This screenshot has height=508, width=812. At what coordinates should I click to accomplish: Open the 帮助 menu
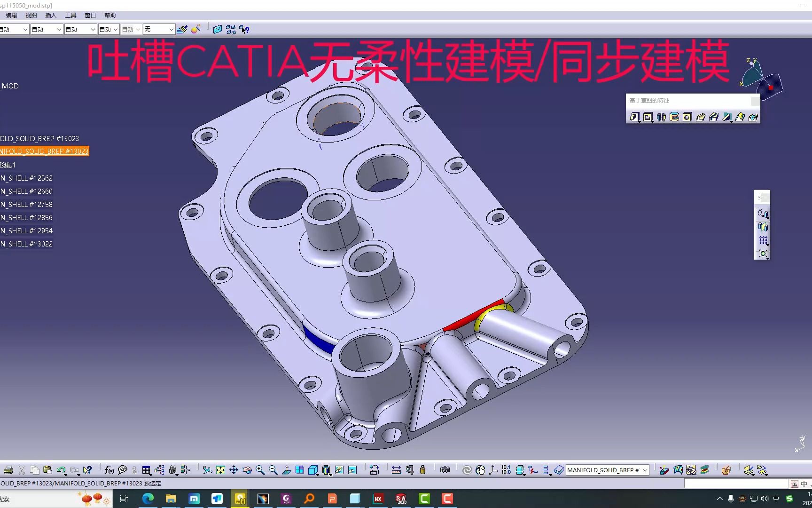(x=110, y=16)
